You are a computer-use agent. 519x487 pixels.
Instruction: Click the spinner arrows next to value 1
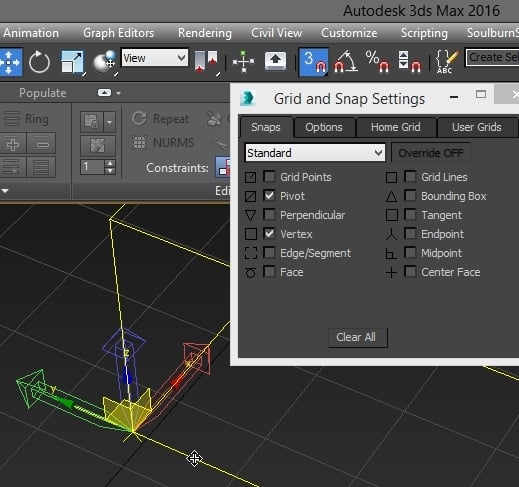(x=110, y=167)
